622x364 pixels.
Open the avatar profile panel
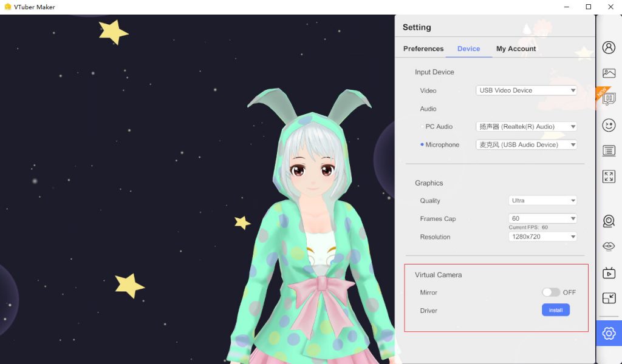(609, 47)
